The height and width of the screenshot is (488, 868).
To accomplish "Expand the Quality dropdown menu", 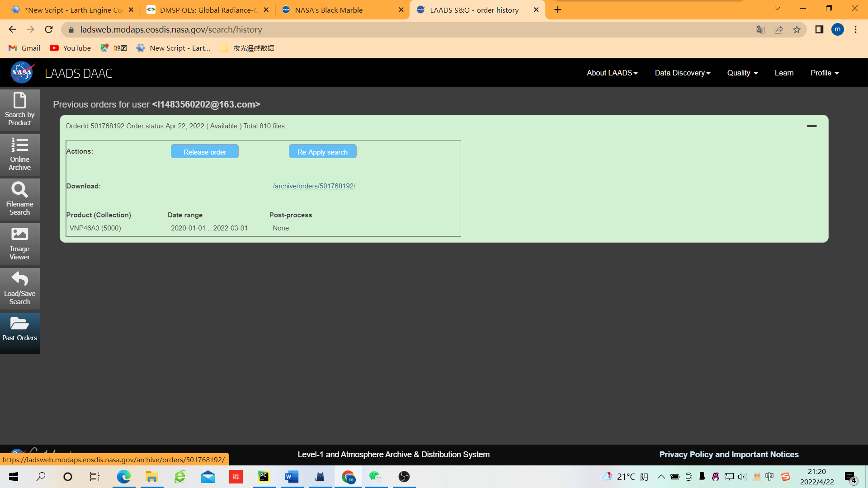I will click(x=742, y=73).
